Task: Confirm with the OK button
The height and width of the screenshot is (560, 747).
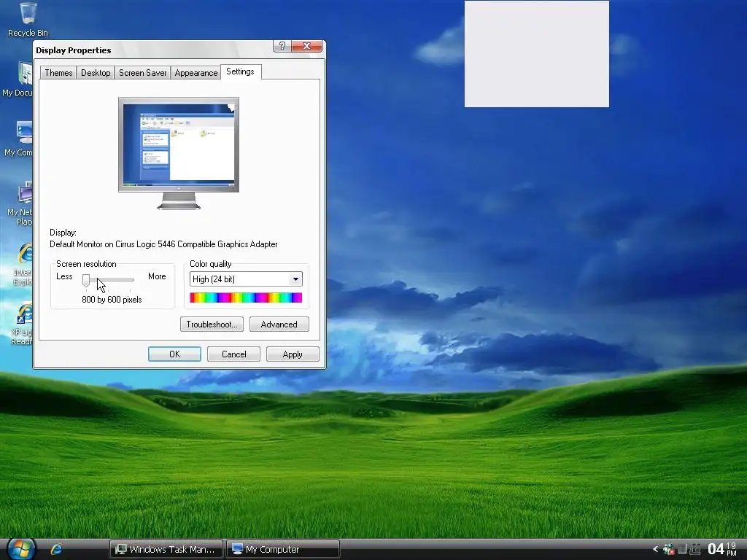Action: (174, 354)
